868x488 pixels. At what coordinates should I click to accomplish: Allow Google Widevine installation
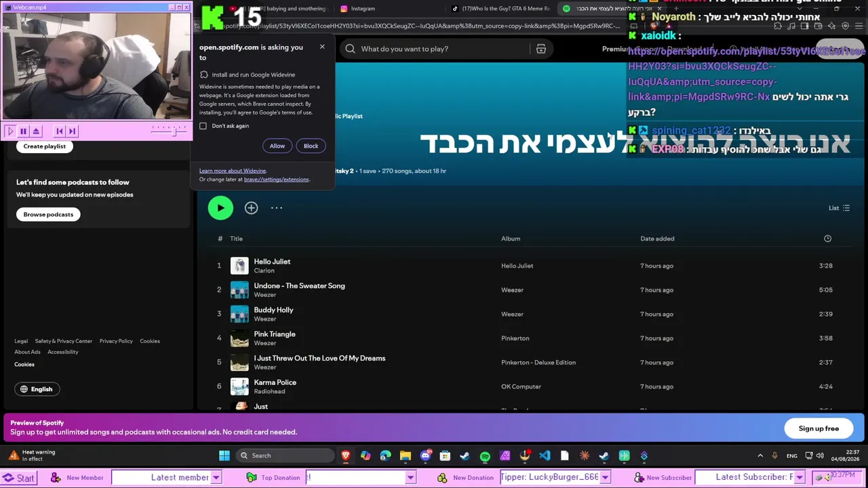click(x=277, y=146)
